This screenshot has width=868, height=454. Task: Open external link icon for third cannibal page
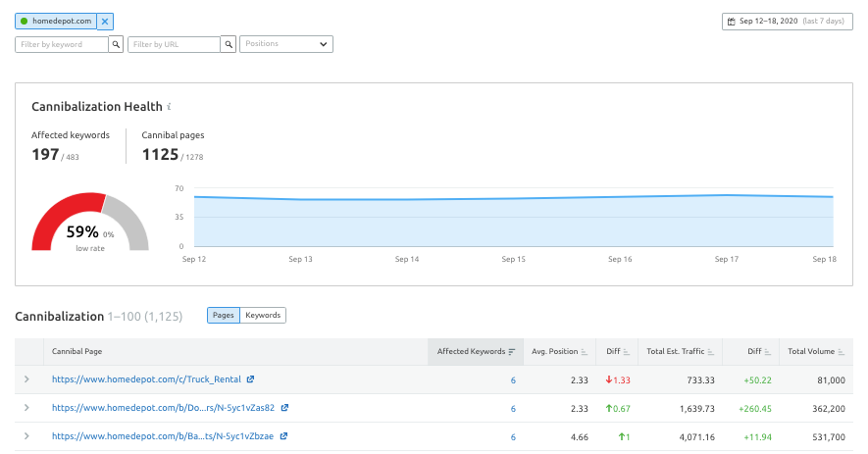(x=284, y=436)
